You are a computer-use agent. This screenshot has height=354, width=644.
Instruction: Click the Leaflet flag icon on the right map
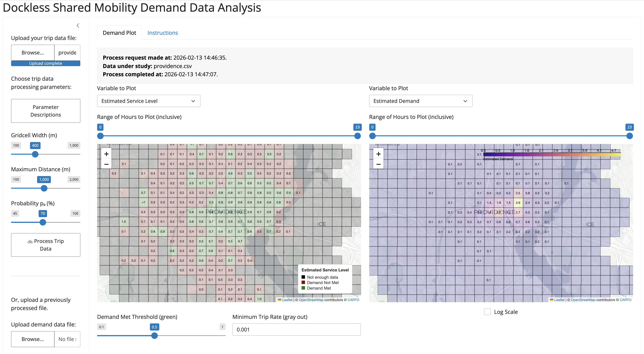[x=551, y=300]
